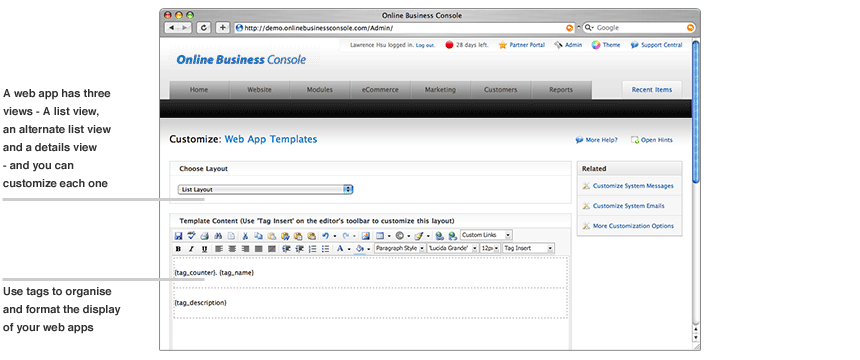Viewport: 860px width, 360px height.
Task: Open the Website menu tab
Action: pos(259,90)
